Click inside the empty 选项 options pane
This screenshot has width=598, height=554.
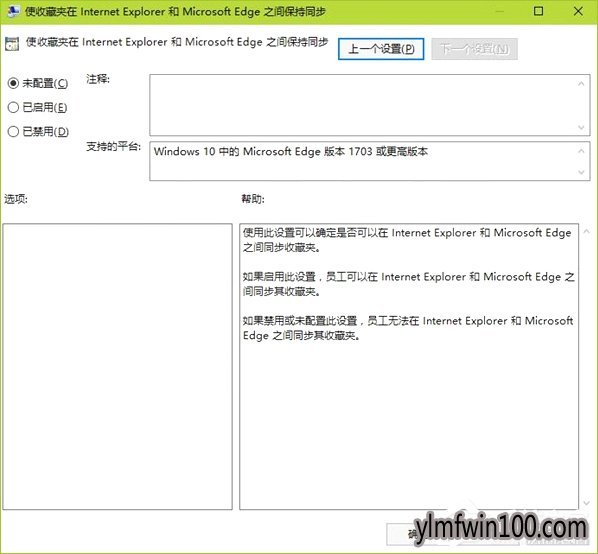click(117, 366)
